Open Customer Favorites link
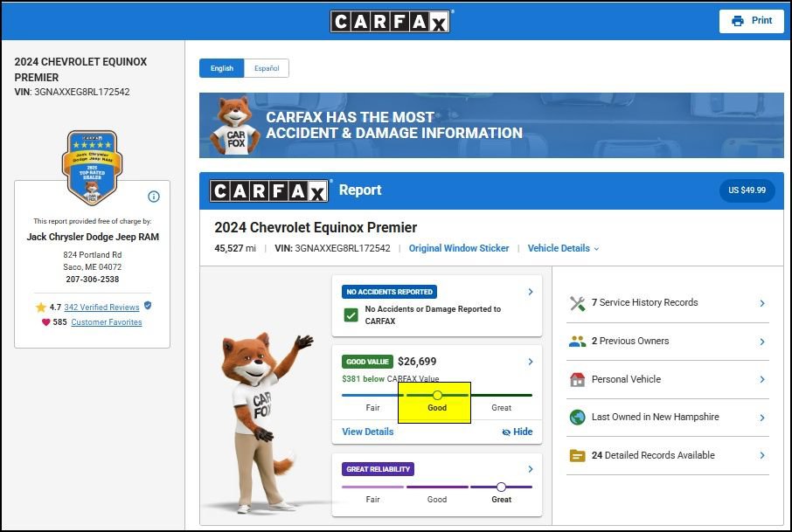 pyautogui.click(x=107, y=322)
